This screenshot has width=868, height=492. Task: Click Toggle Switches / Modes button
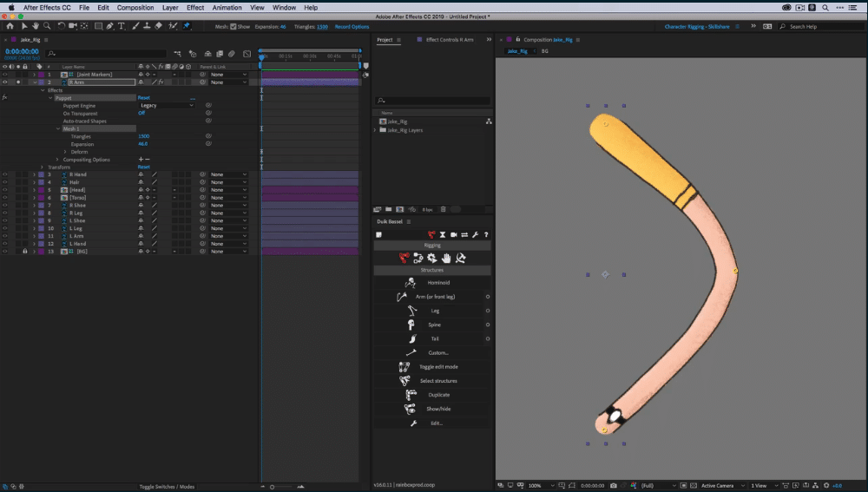pyautogui.click(x=167, y=487)
